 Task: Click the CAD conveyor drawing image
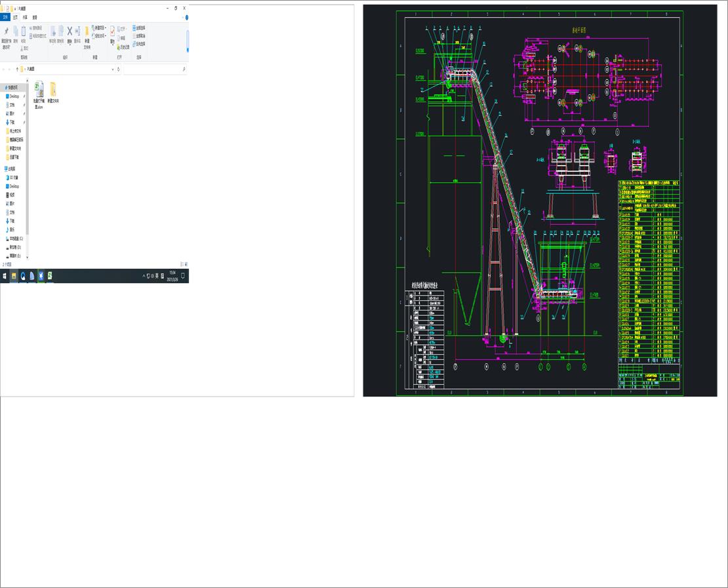coord(540,201)
